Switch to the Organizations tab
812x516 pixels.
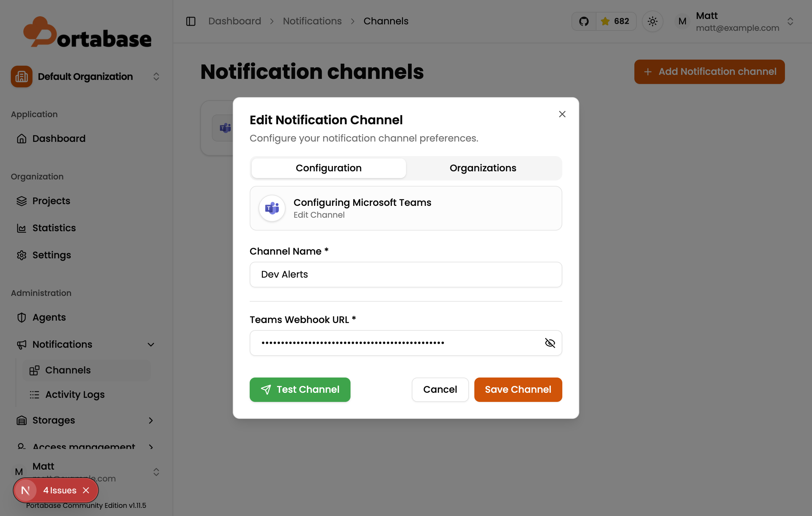click(x=483, y=168)
